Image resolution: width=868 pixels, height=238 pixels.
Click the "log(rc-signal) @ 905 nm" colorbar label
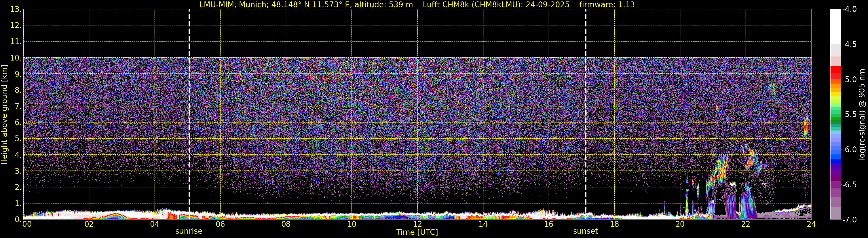point(862,115)
